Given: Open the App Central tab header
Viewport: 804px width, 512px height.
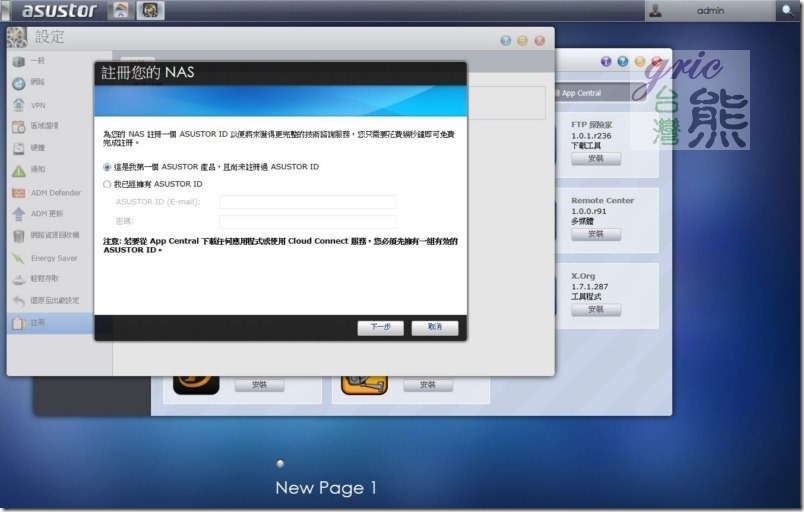Looking at the screenshot, I should [x=580, y=93].
